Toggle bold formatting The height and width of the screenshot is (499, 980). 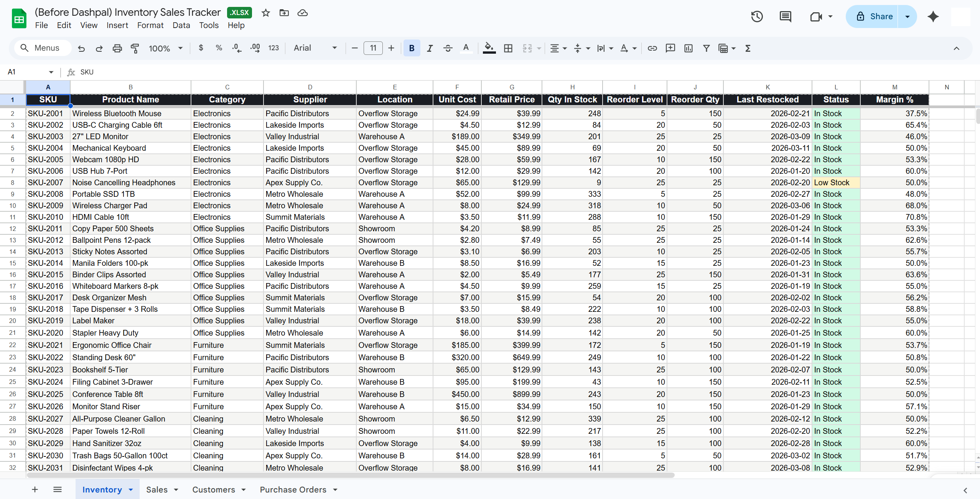pos(411,48)
